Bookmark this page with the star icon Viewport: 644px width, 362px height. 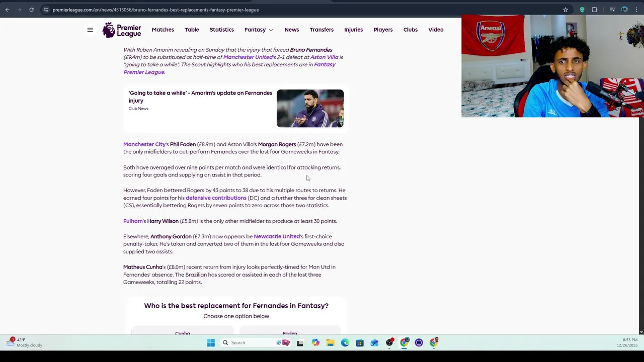(566, 10)
